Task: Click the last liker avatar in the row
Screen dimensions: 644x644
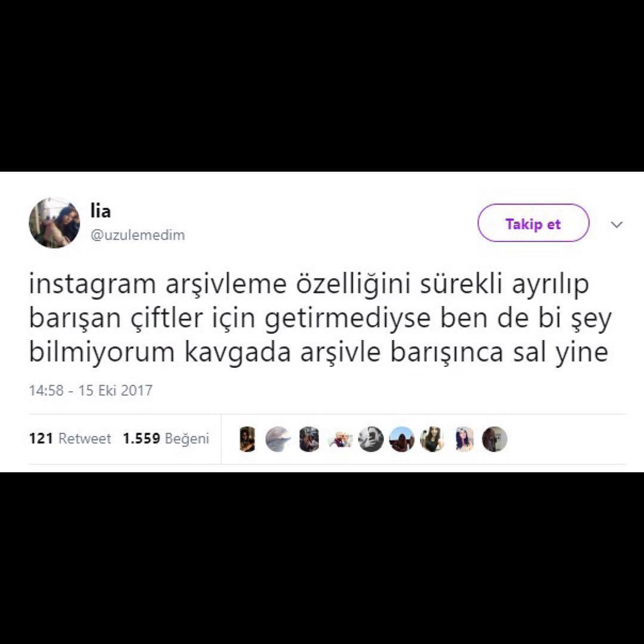Action: click(x=494, y=439)
